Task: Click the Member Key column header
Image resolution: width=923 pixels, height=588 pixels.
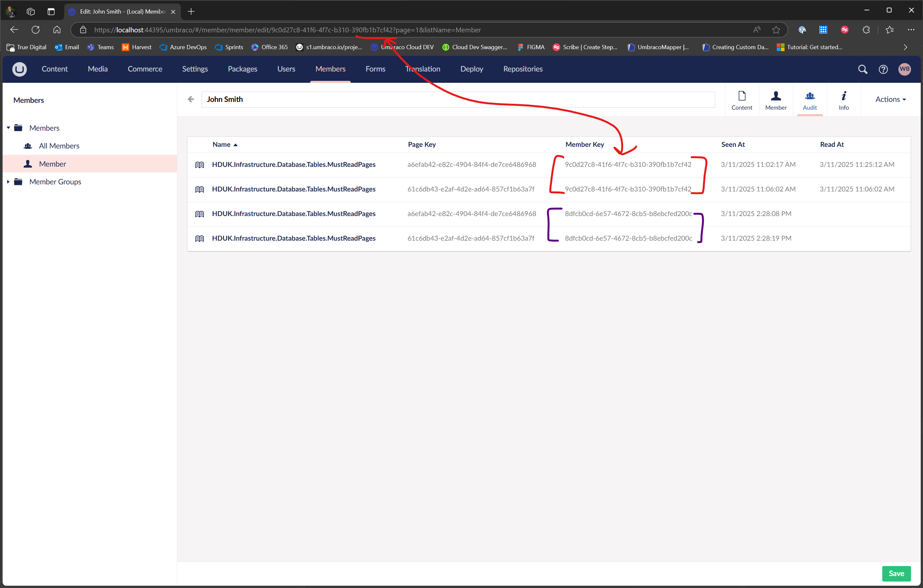Action: [x=585, y=145]
